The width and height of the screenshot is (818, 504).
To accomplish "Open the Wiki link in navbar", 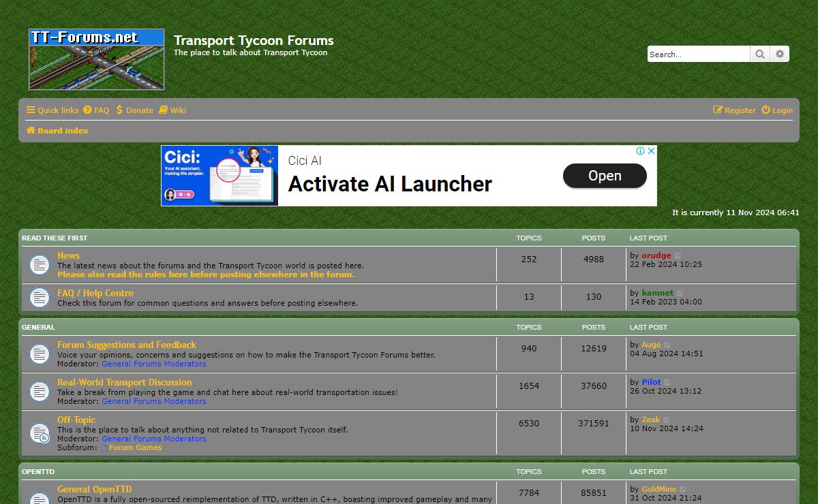I will pyautogui.click(x=172, y=110).
